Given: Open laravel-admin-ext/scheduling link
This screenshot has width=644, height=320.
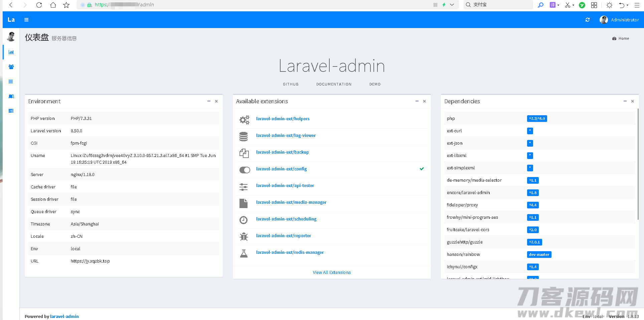Looking at the screenshot, I should click(x=286, y=219).
